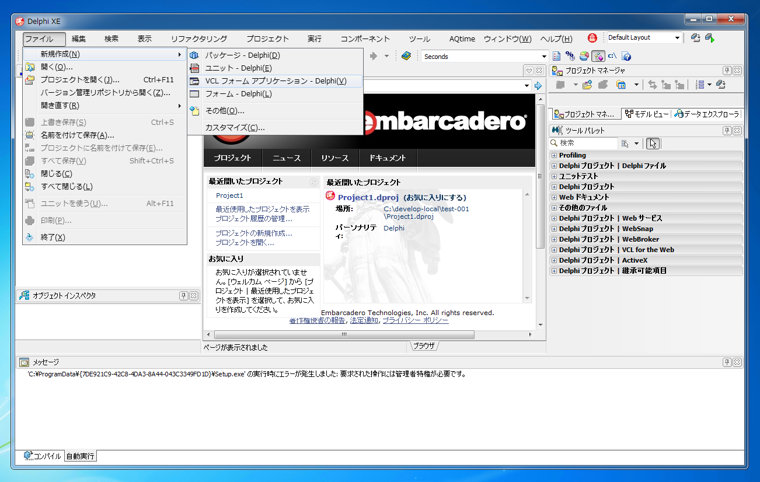
Task: Click the プライバシー ポリシー link
Action: point(415,321)
